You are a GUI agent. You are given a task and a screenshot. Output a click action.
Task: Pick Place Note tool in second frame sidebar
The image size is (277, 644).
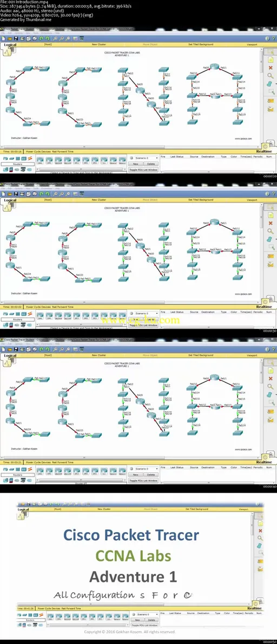coord(271,215)
